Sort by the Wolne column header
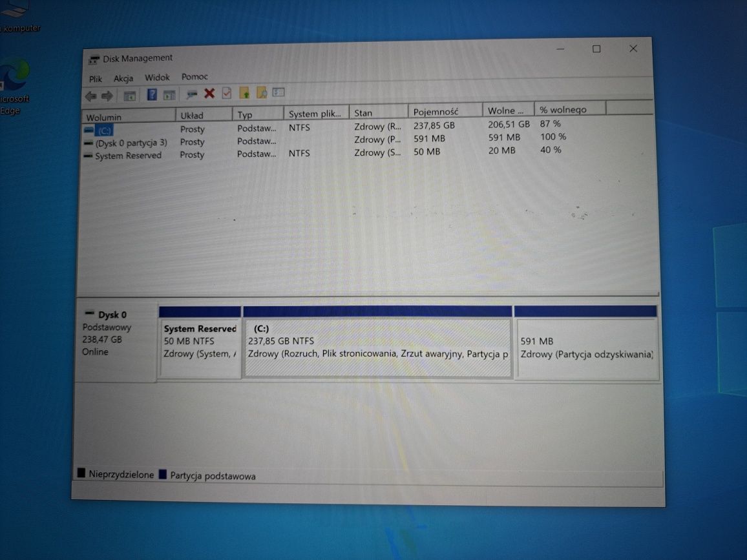This screenshot has width=747, height=560. (508, 110)
